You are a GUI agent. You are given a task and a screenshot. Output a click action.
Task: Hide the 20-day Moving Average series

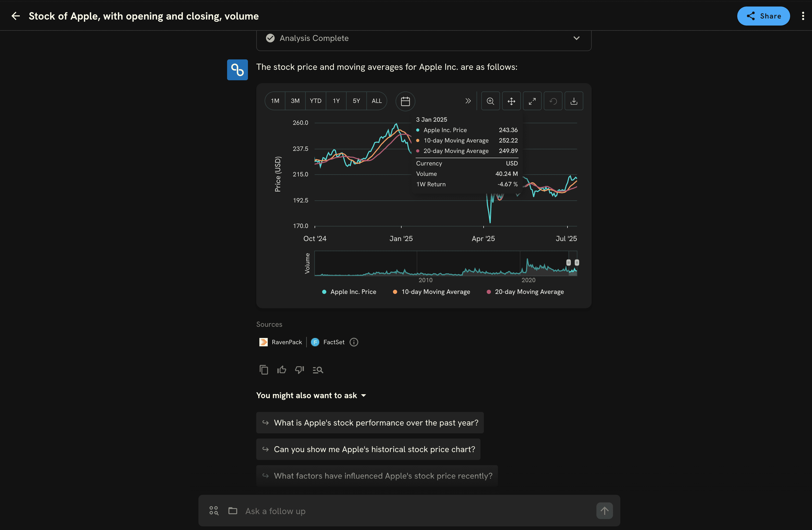click(526, 292)
